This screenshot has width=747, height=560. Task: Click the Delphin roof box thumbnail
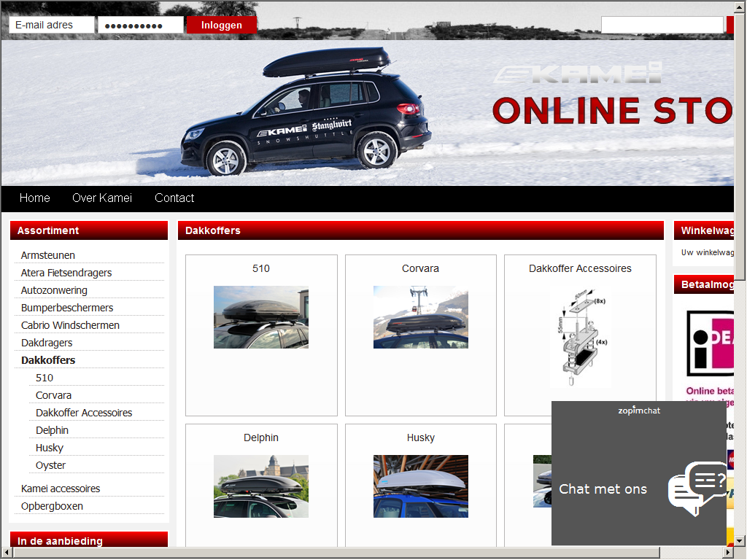[x=261, y=486]
